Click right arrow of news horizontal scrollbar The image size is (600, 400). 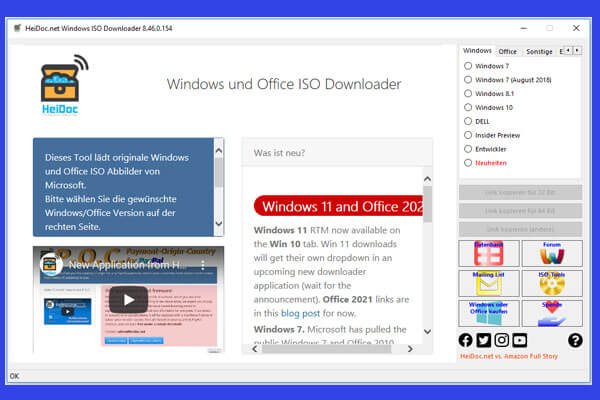(x=410, y=349)
